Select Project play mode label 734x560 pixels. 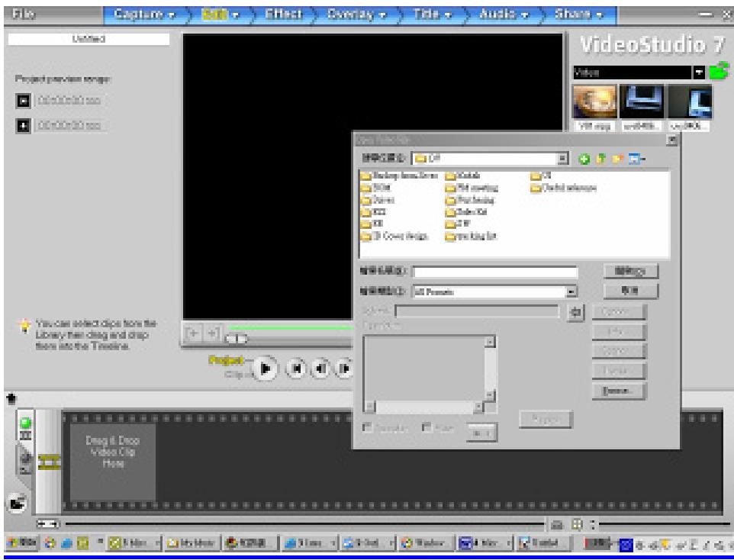tap(226, 360)
